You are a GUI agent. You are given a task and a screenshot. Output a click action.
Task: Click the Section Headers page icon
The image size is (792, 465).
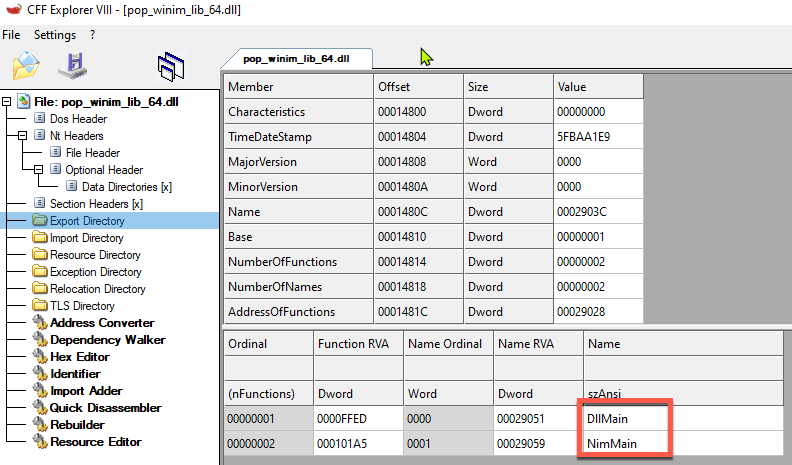click(x=39, y=203)
